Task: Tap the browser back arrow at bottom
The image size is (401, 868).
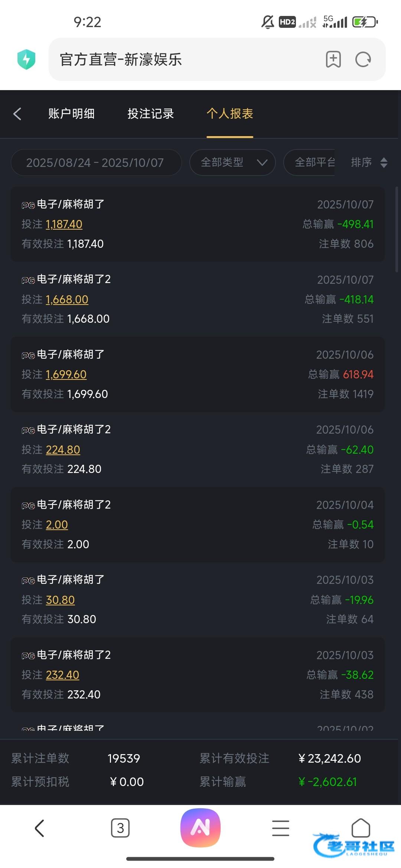Action: [39, 828]
